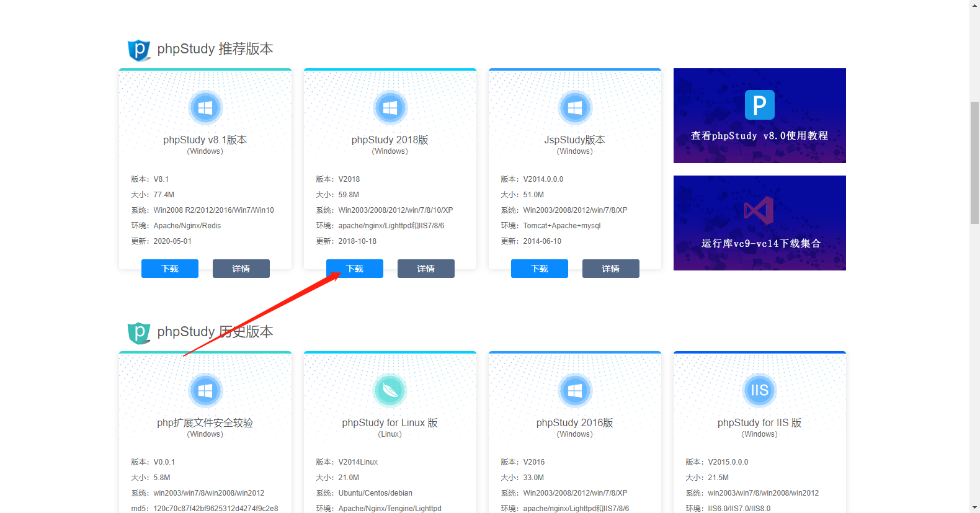
Task: Click the scrollbar up arrow
Action: click(975, 5)
